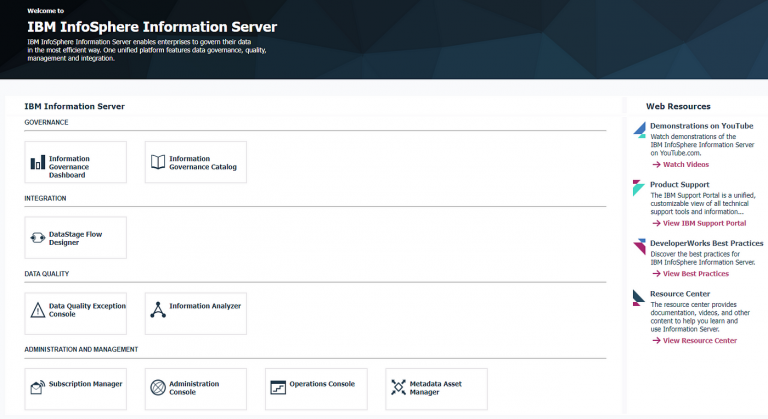The image size is (768, 419).
Task: Click the Resource Center heading
Action: click(x=680, y=294)
